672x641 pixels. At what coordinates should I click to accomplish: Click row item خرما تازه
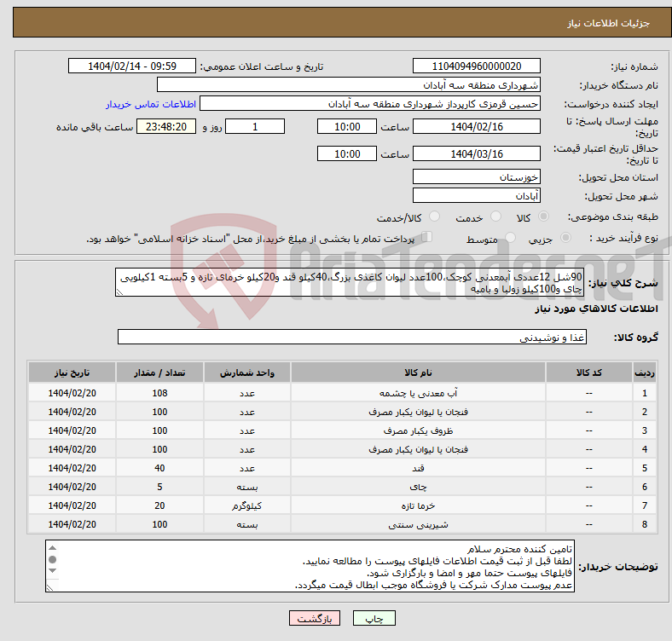point(418,505)
